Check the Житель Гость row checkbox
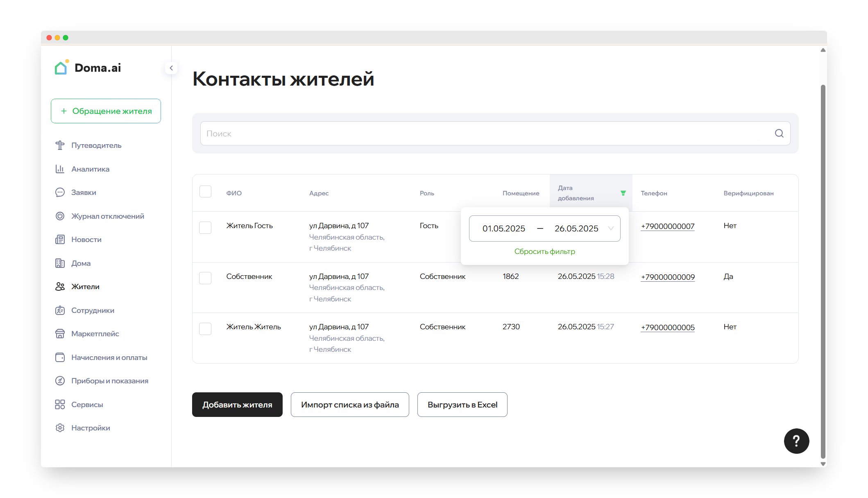This screenshot has width=868, height=498. point(205,227)
